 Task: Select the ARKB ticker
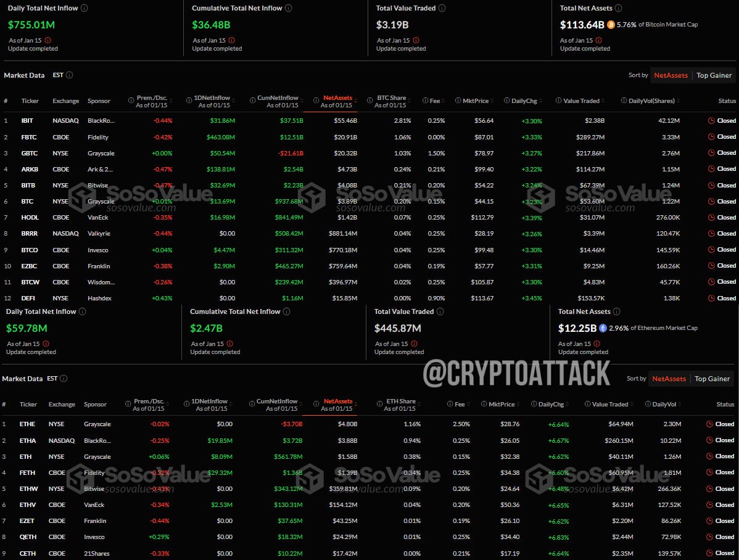coord(30,169)
